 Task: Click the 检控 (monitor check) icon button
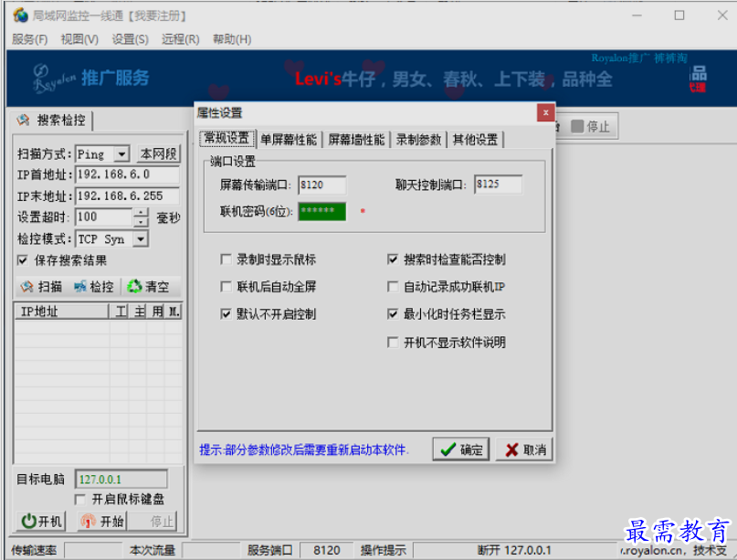93,287
